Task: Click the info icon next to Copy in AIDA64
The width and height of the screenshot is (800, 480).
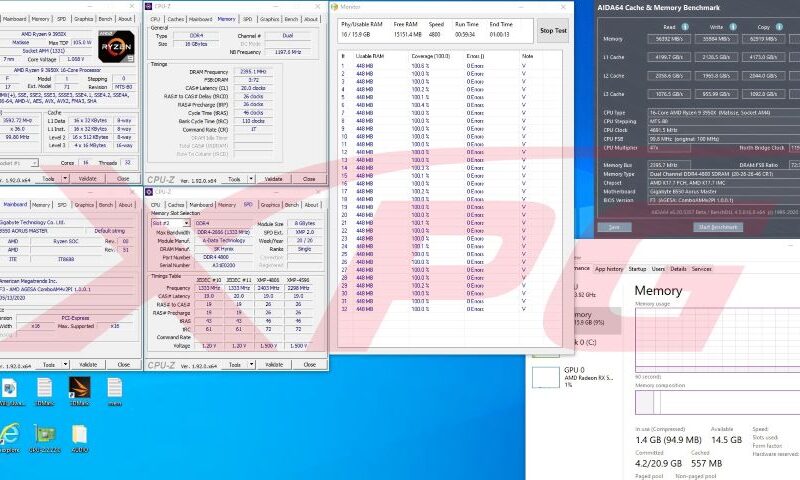Action: tap(779, 27)
